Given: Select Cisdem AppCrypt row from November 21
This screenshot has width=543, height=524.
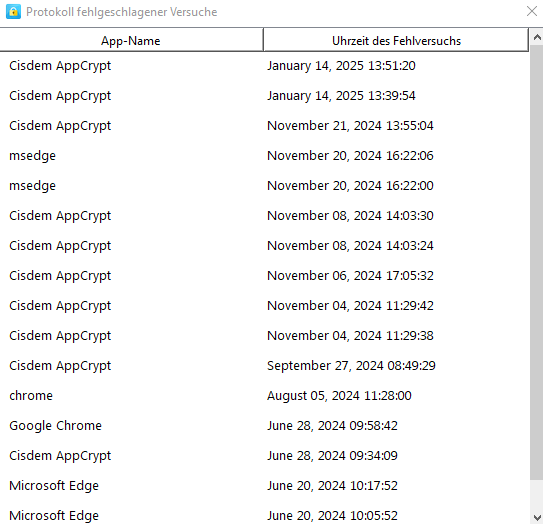Looking at the screenshot, I should 264,125.
